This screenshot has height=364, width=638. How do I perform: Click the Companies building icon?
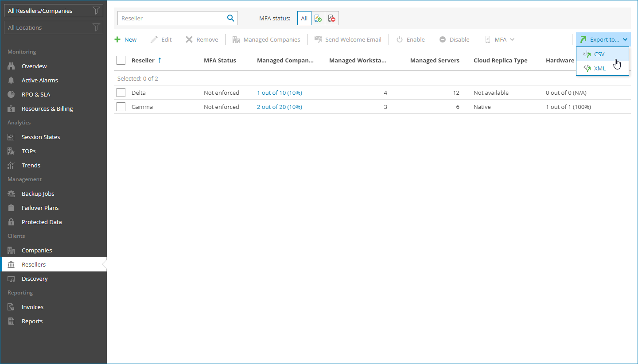click(12, 250)
